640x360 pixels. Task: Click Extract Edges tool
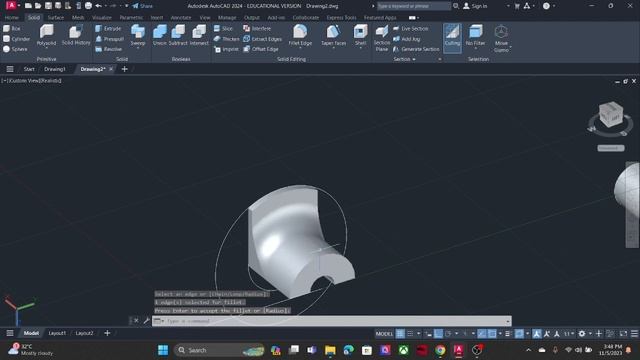(262, 39)
